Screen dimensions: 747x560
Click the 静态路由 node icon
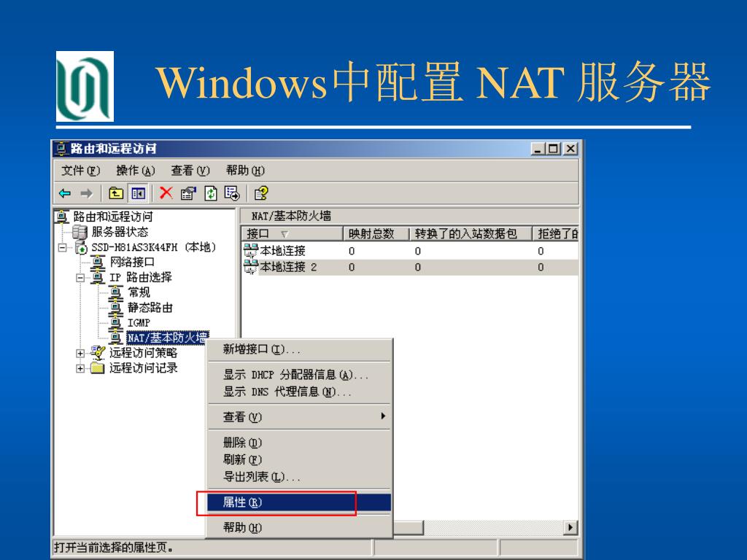[x=116, y=308]
